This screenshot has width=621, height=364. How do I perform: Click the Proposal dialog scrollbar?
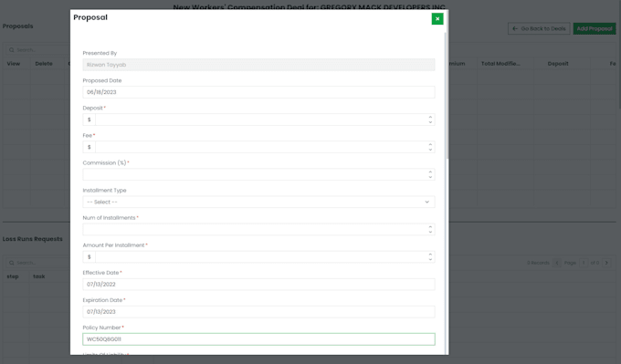(447, 95)
